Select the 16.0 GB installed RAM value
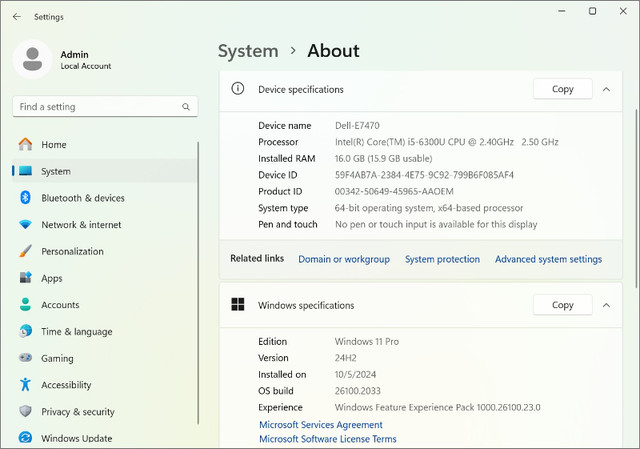This screenshot has width=640, height=449. click(383, 158)
